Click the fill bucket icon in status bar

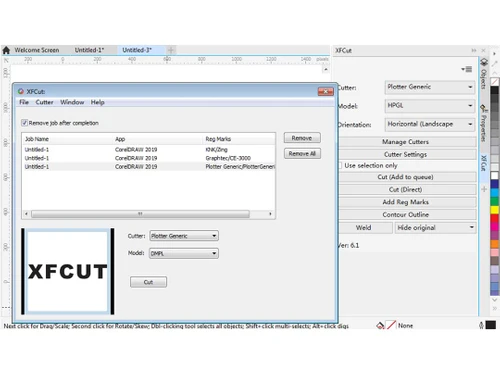380,325
